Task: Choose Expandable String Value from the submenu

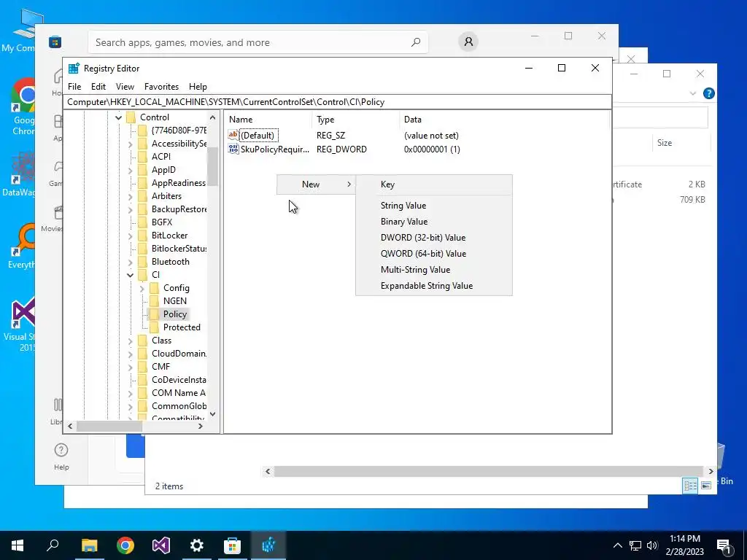Action: click(x=434, y=286)
